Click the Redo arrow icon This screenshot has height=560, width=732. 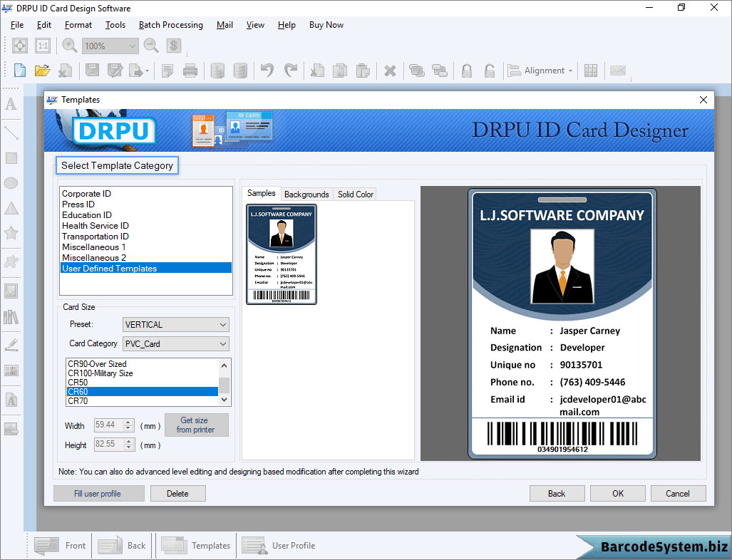click(290, 71)
